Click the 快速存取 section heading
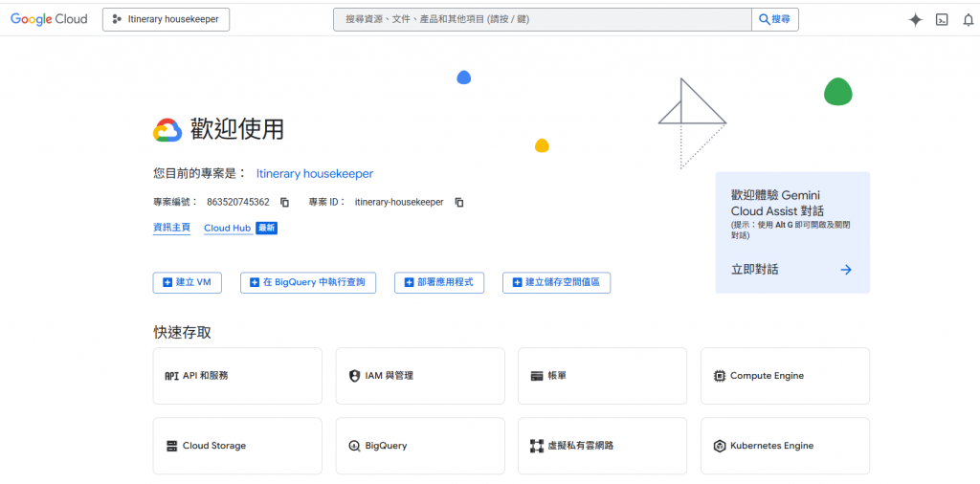 coord(183,332)
